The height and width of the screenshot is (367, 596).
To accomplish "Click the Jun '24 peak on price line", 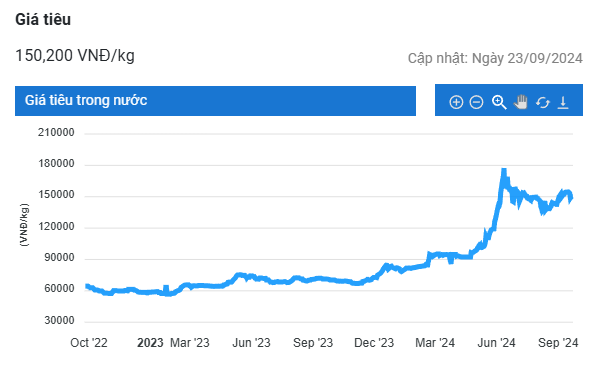I will pos(504,171).
